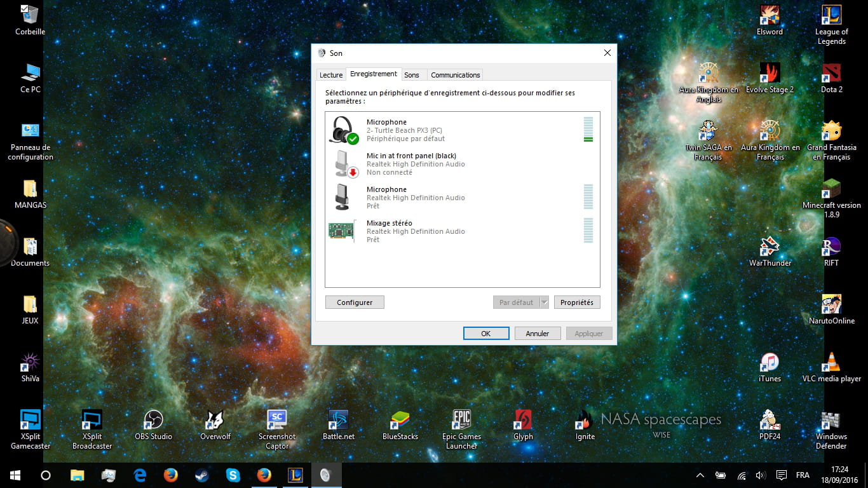Open Epic Games Launcher shortcut
The image size is (868, 488).
[461, 424]
